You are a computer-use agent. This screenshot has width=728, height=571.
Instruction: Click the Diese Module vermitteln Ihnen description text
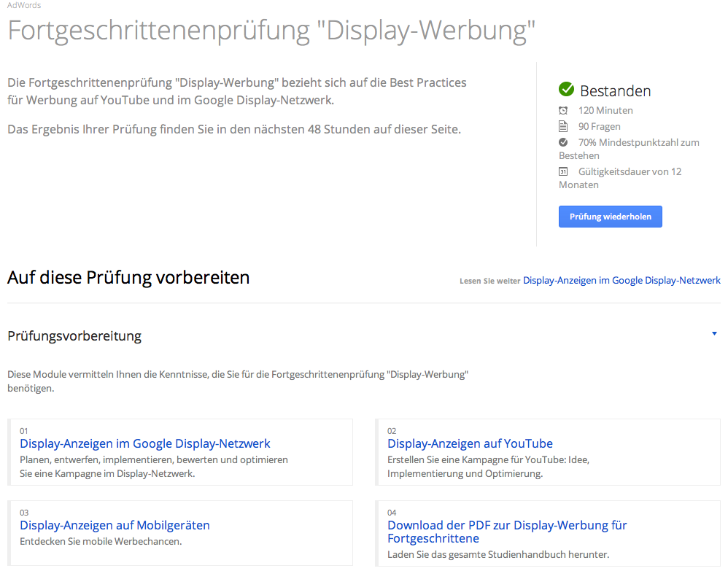(x=238, y=381)
